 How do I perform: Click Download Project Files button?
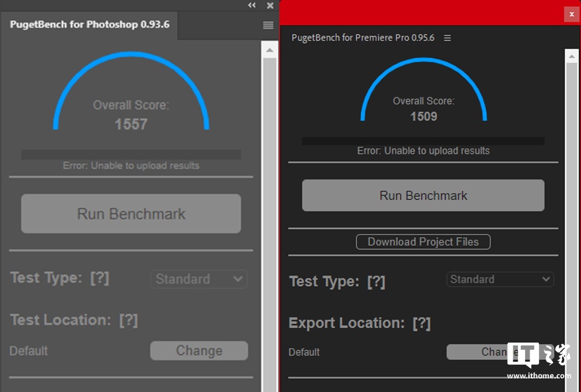423,242
